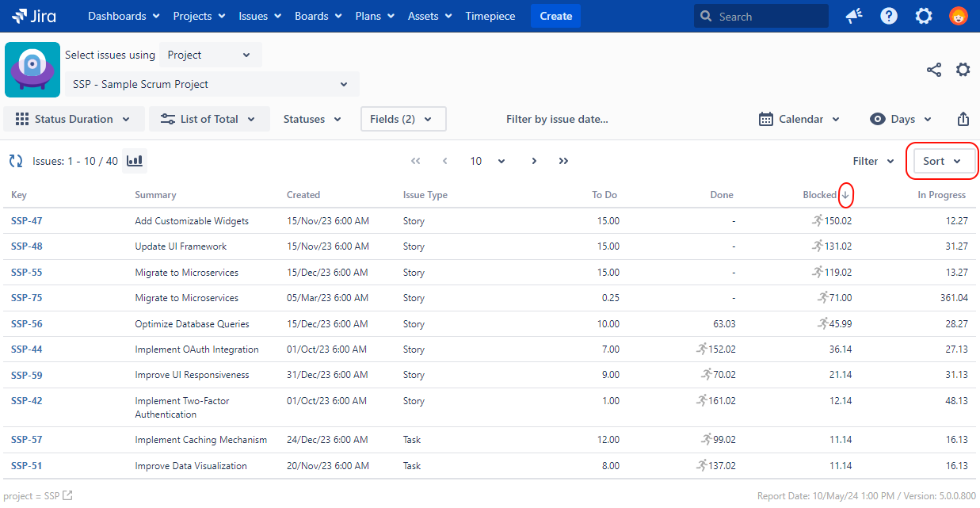The image size is (980, 508).
Task: Jump to the last results page
Action: pos(563,161)
